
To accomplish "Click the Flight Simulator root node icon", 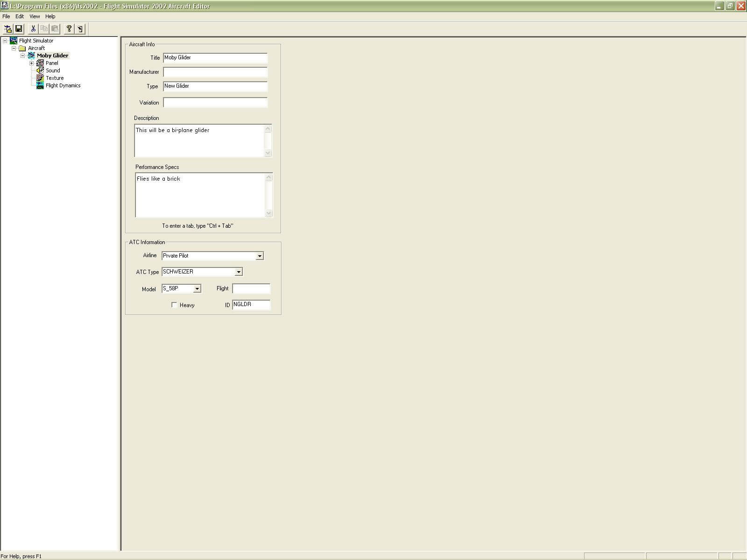I will pos(14,41).
